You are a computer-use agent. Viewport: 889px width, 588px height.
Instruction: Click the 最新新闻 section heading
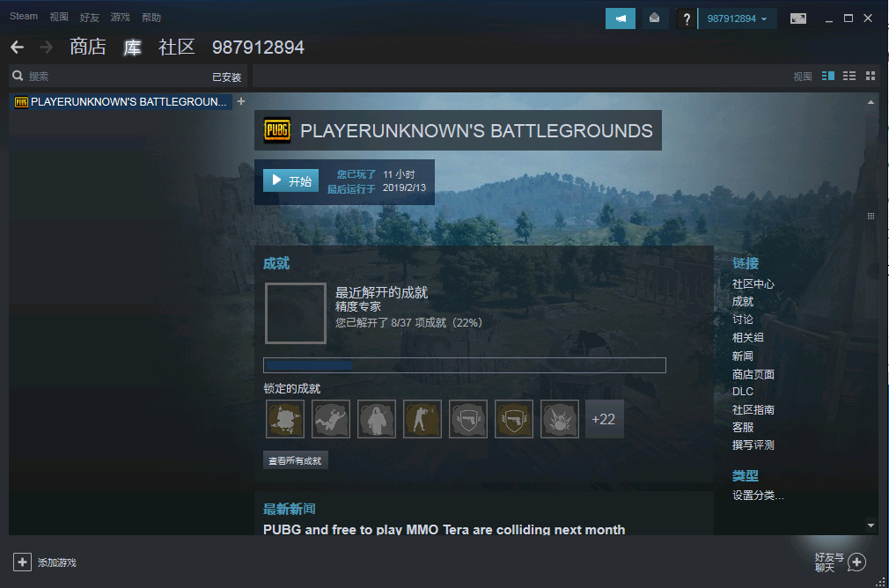coord(290,509)
